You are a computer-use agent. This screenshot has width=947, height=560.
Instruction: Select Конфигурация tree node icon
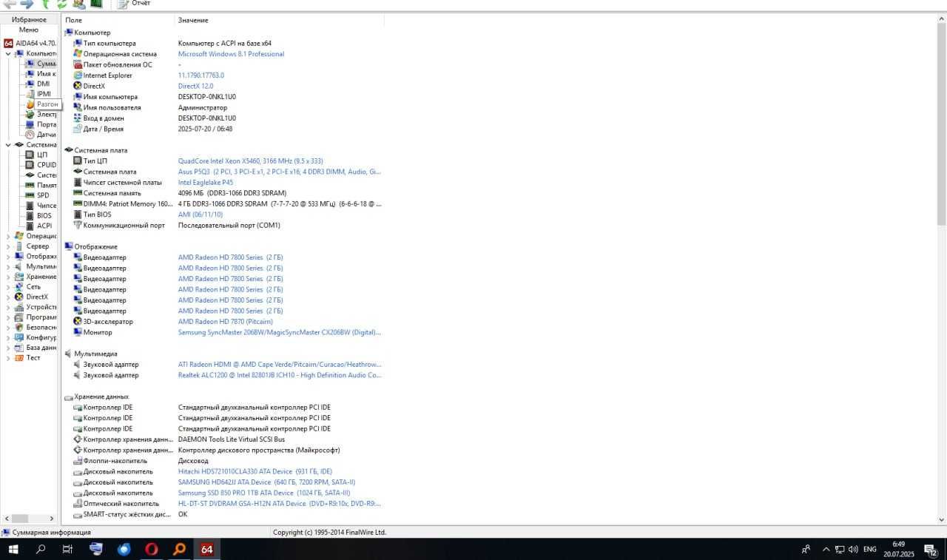click(19, 337)
